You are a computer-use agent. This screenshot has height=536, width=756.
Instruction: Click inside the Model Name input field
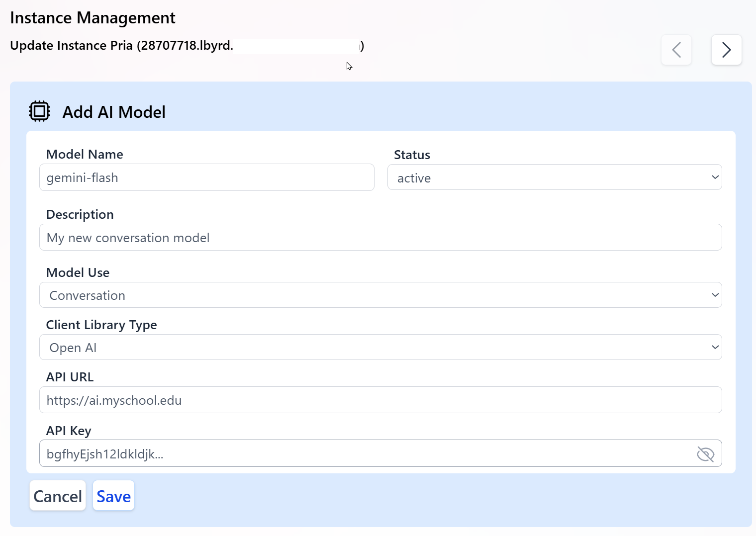point(206,177)
